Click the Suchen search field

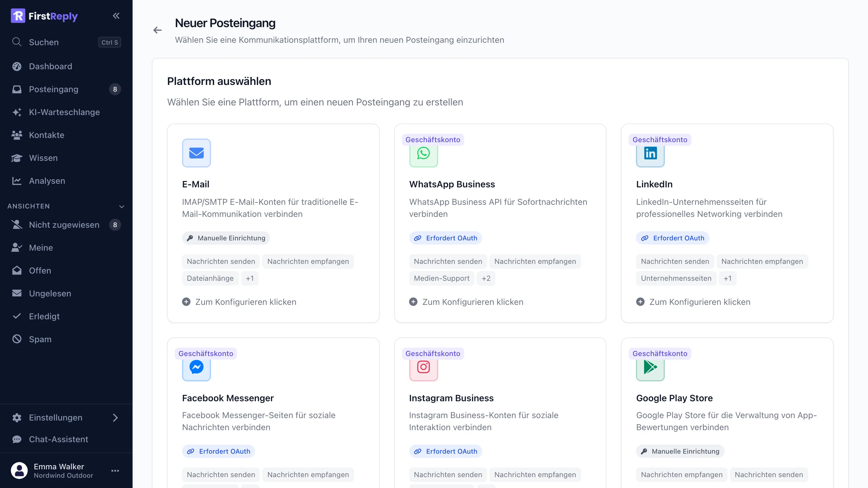point(66,42)
